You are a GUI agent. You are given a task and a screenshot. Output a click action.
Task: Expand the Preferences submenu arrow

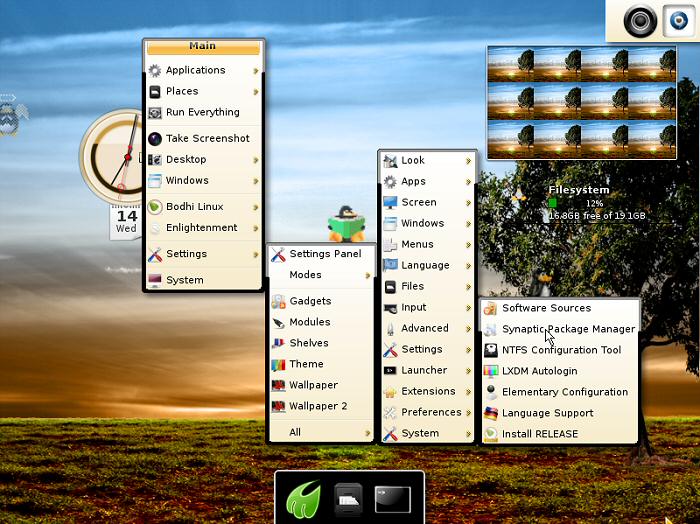click(x=468, y=413)
